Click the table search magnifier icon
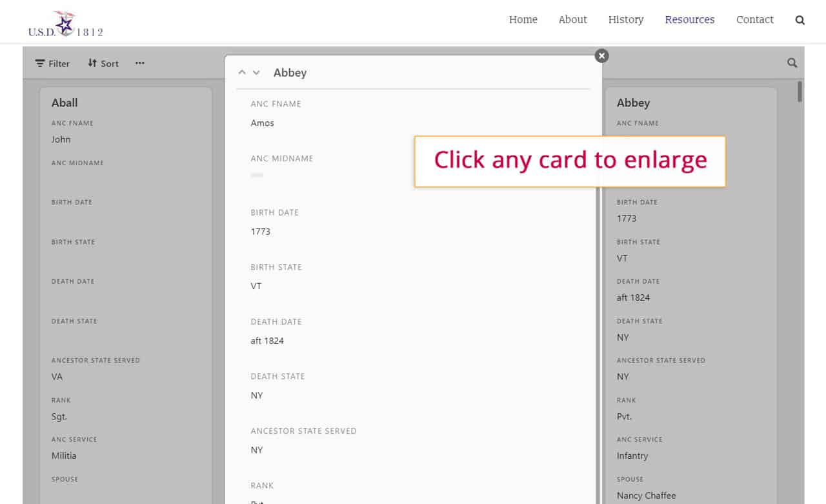Image resolution: width=826 pixels, height=504 pixels. click(x=792, y=63)
